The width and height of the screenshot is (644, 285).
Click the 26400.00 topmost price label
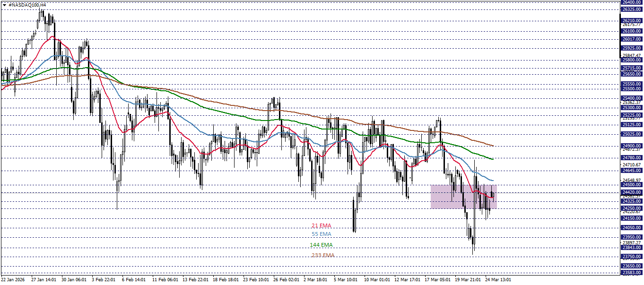pyautogui.click(x=632, y=2)
